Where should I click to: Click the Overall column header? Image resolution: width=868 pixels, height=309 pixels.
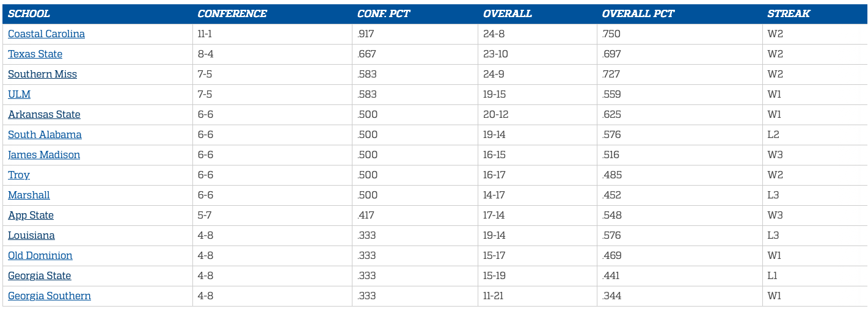(508, 14)
